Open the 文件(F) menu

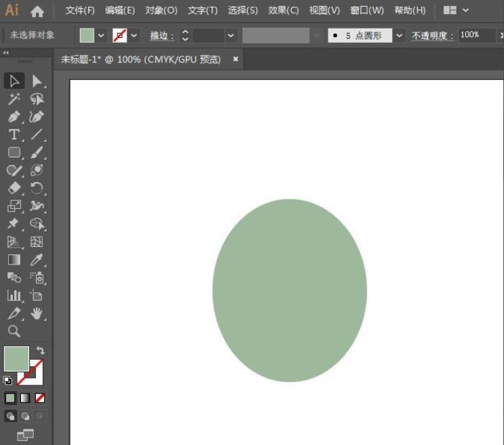[80, 11]
